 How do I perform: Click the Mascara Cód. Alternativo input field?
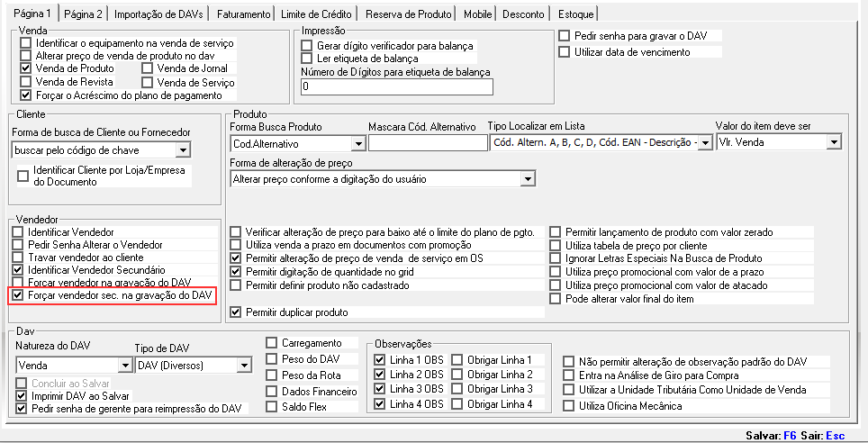point(428,143)
